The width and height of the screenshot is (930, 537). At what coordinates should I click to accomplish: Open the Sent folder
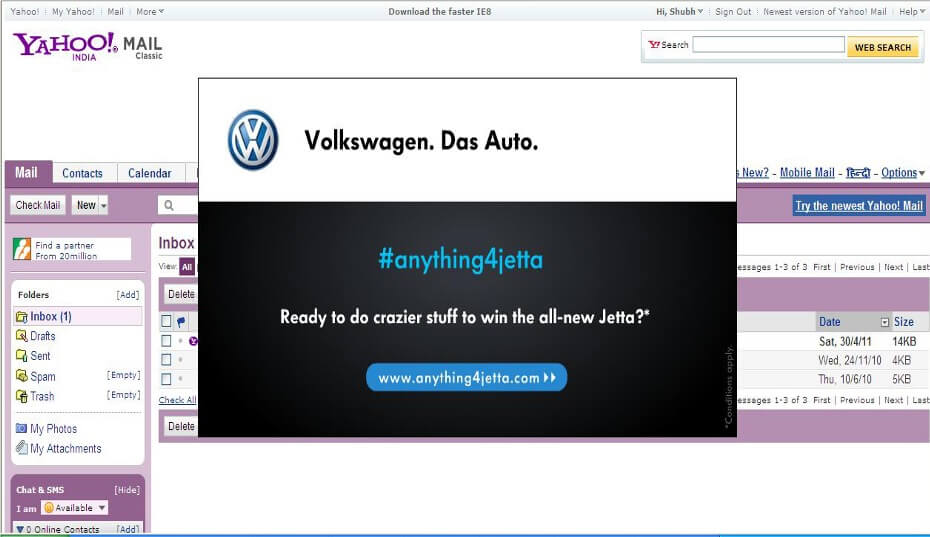pyautogui.click(x=40, y=356)
